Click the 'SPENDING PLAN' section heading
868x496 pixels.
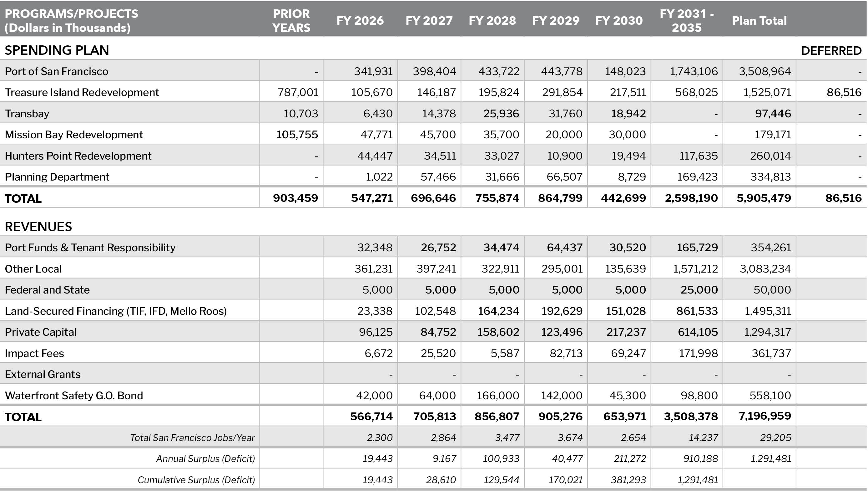click(57, 50)
